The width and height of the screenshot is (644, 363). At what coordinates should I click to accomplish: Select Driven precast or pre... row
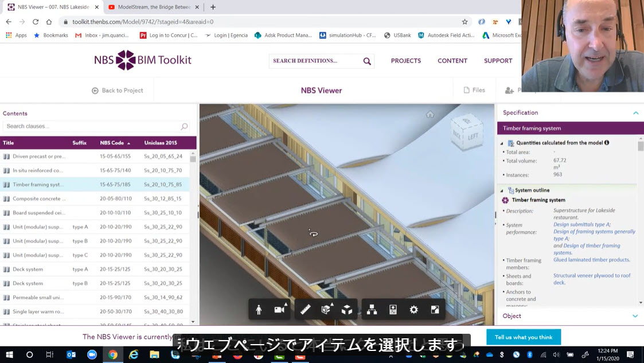tap(95, 157)
